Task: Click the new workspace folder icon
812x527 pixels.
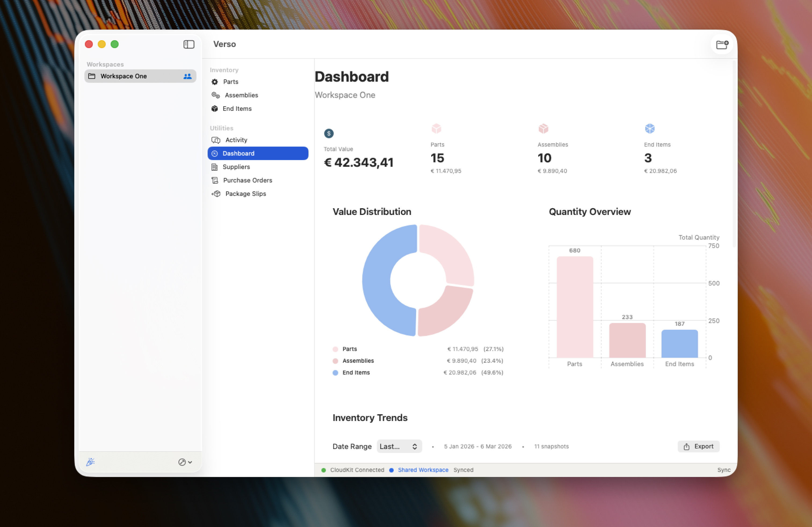Action: (722, 45)
